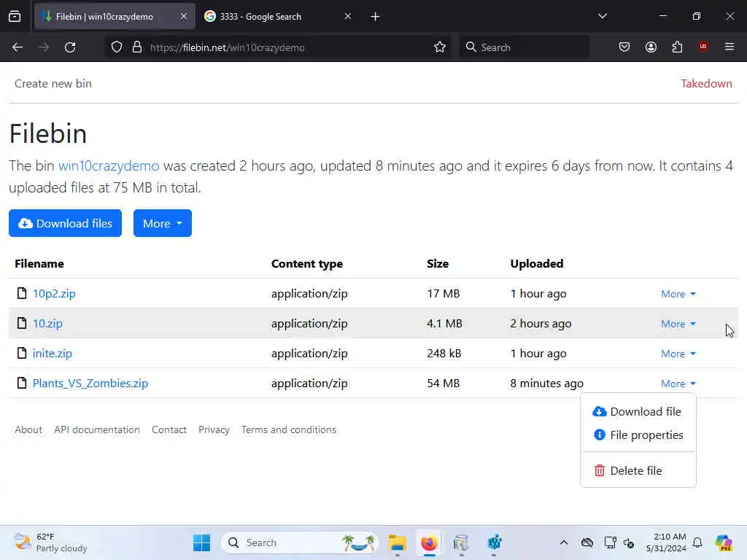Click the file icon beside 10p2.zip
Viewport: 747px width, 560px height.
22,293
